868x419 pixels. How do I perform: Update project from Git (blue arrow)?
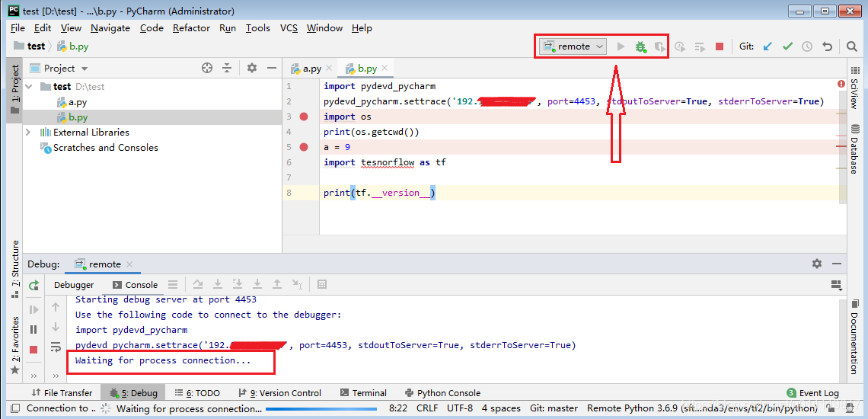coord(767,46)
